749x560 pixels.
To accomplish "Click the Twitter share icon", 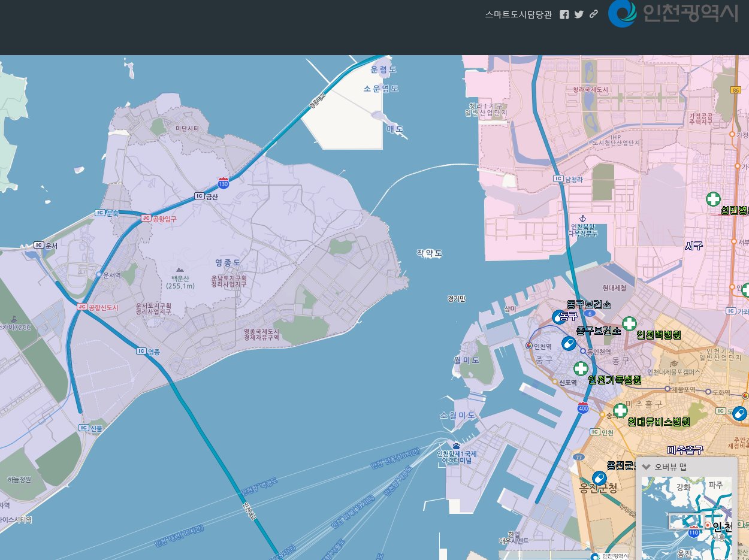I will (x=579, y=14).
